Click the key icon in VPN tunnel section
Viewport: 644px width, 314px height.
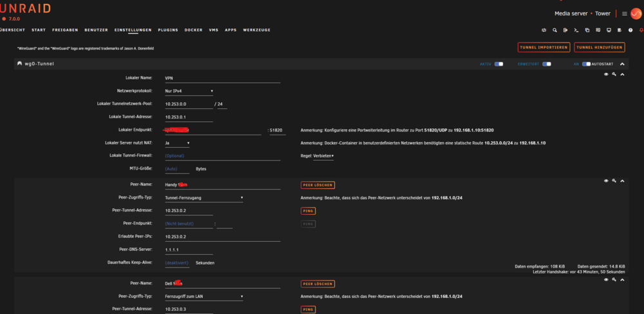pos(614,74)
